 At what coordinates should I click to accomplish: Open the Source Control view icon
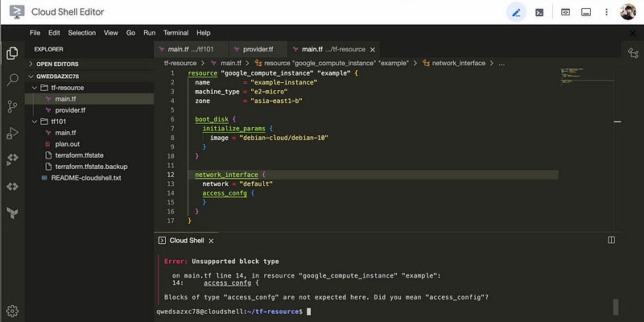12,106
